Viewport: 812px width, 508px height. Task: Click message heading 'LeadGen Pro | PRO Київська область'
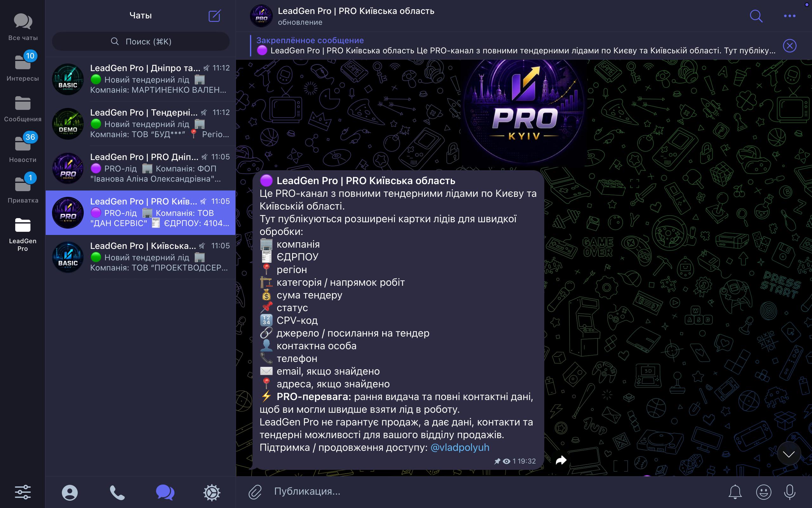pos(366,181)
